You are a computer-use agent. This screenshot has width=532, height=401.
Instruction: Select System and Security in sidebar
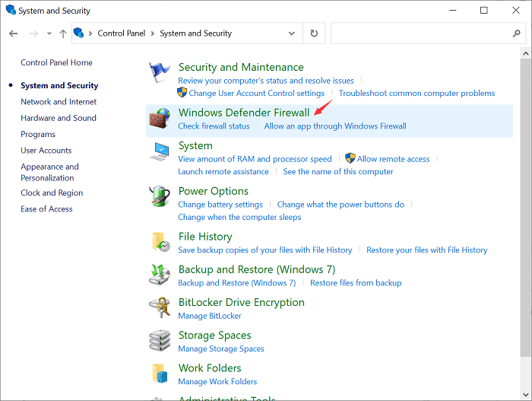tap(59, 85)
